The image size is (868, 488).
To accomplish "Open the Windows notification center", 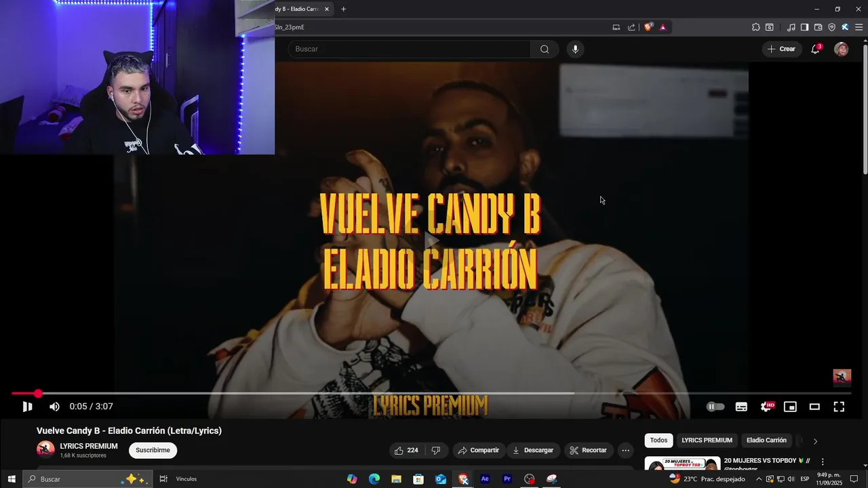I will coord(854,479).
